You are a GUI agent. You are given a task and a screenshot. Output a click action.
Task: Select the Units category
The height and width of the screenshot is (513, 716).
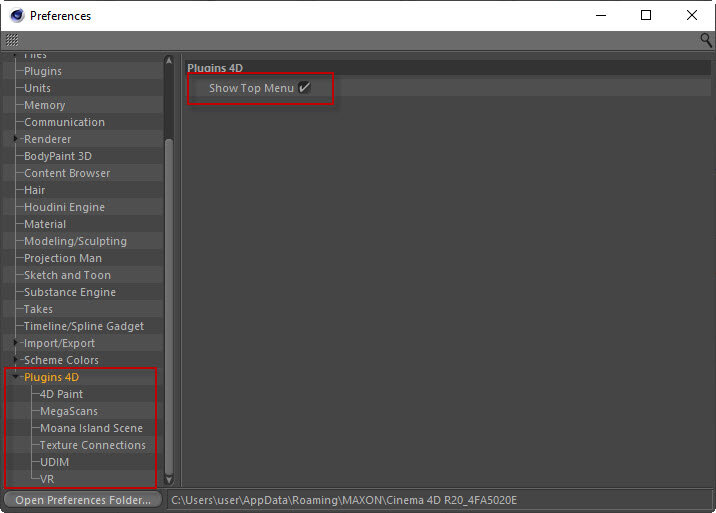37,88
